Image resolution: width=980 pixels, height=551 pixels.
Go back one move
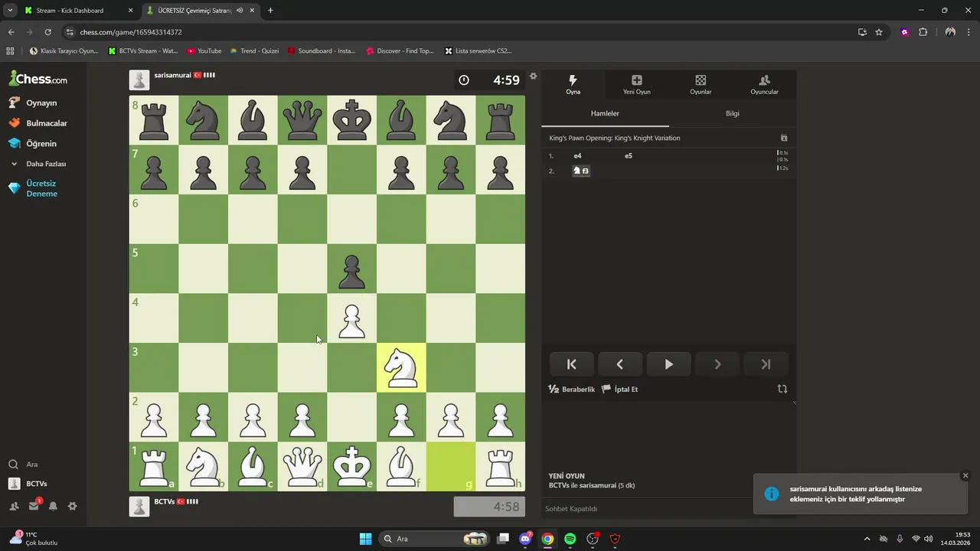619,364
